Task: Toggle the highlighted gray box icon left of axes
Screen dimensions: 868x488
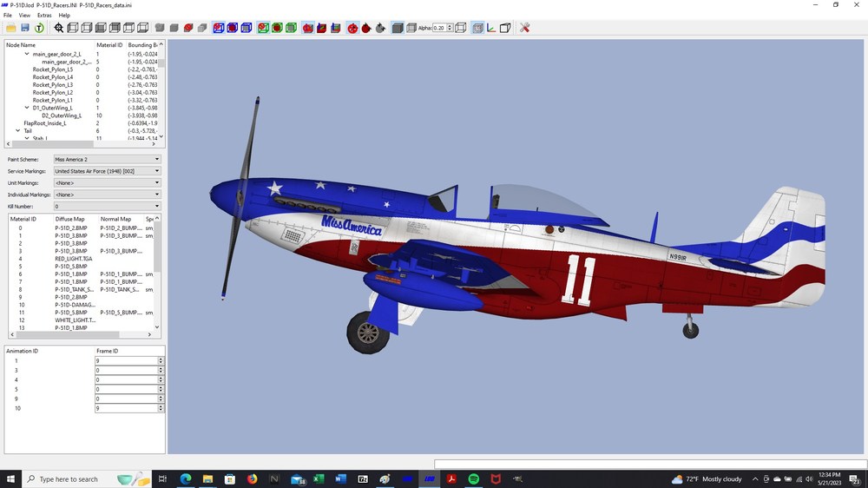Action: 477,28
